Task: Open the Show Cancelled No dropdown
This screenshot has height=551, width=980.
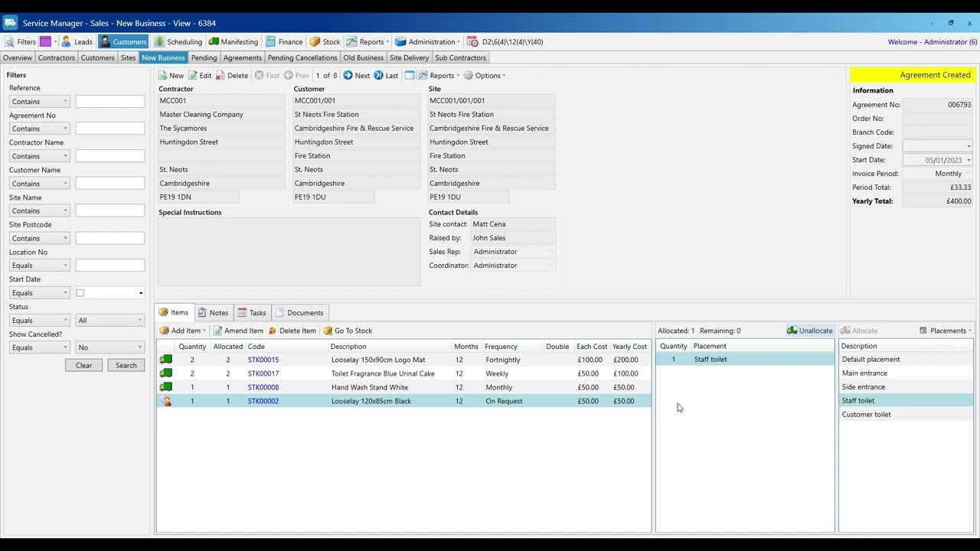Action: [110, 347]
